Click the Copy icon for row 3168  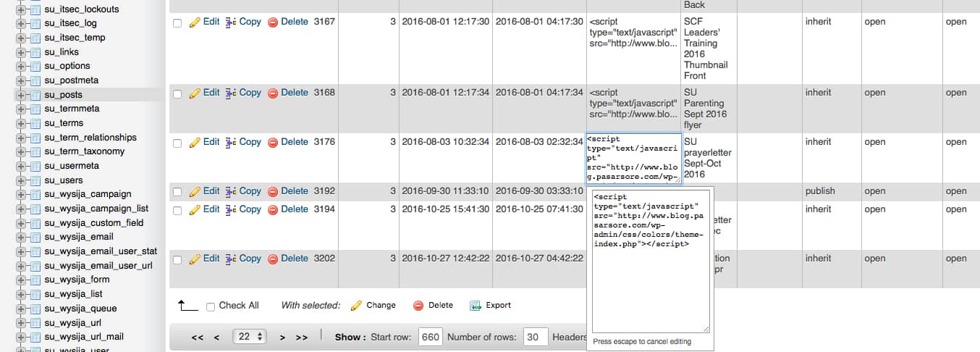231,93
